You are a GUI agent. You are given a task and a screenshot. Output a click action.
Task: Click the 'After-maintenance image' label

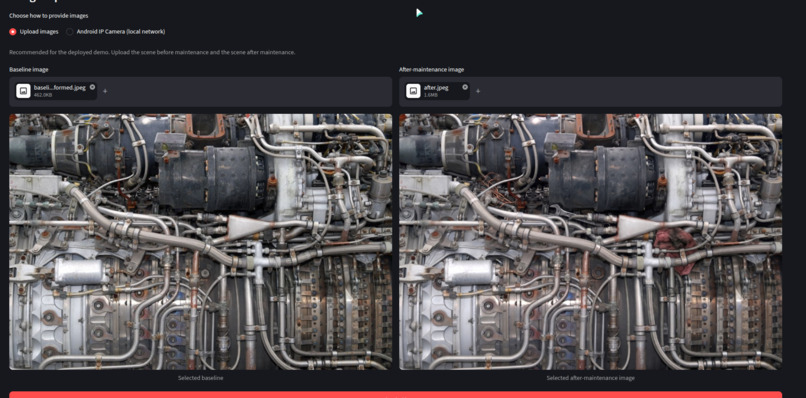pos(431,69)
